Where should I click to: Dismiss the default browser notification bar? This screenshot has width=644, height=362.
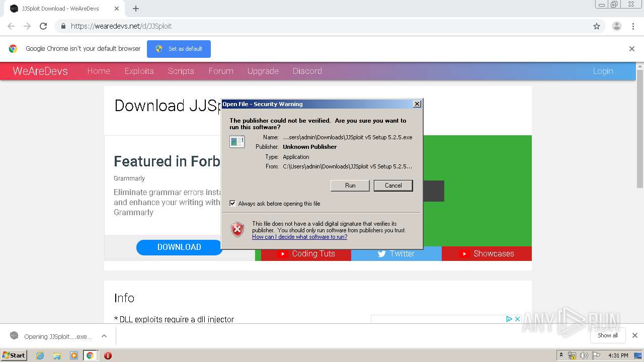point(631,49)
